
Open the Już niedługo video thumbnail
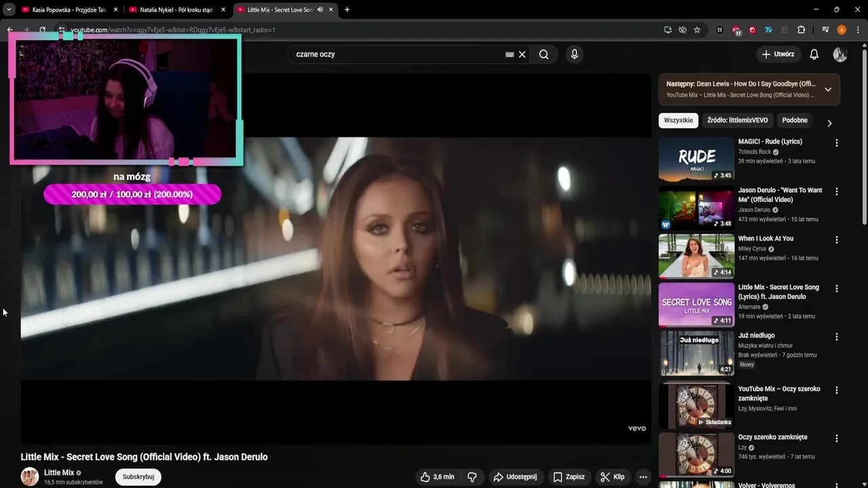(x=696, y=353)
